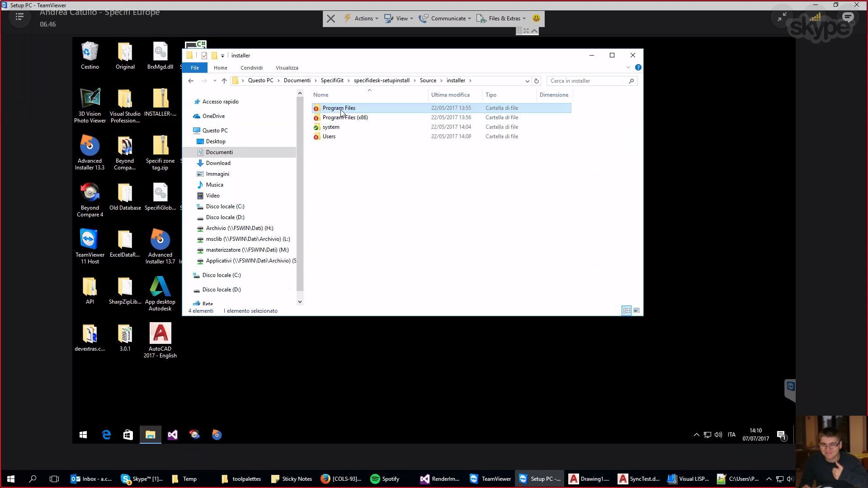This screenshot has height=488, width=868.
Task: Refresh the installer folder view
Action: (x=537, y=81)
